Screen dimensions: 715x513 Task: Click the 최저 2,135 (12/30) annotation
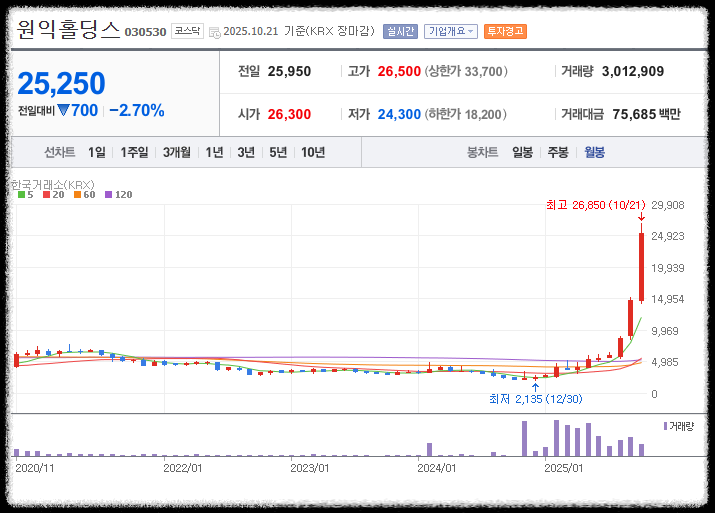pyautogui.click(x=535, y=399)
